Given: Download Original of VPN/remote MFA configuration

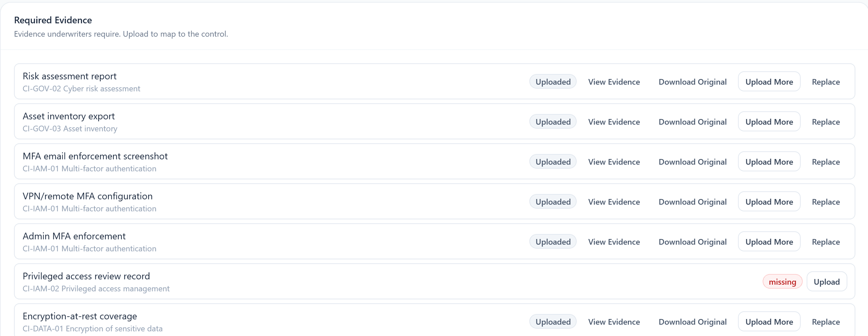Looking at the screenshot, I should coord(692,202).
